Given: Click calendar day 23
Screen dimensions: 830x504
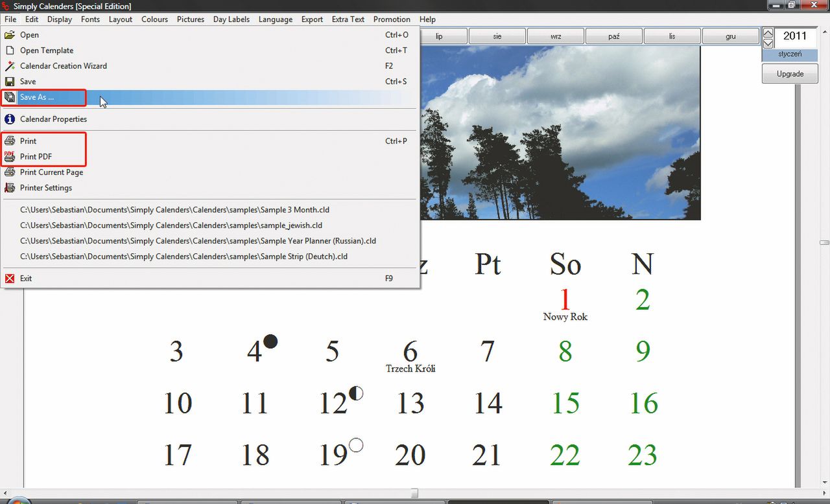Looking at the screenshot, I should click(x=643, y=455).
